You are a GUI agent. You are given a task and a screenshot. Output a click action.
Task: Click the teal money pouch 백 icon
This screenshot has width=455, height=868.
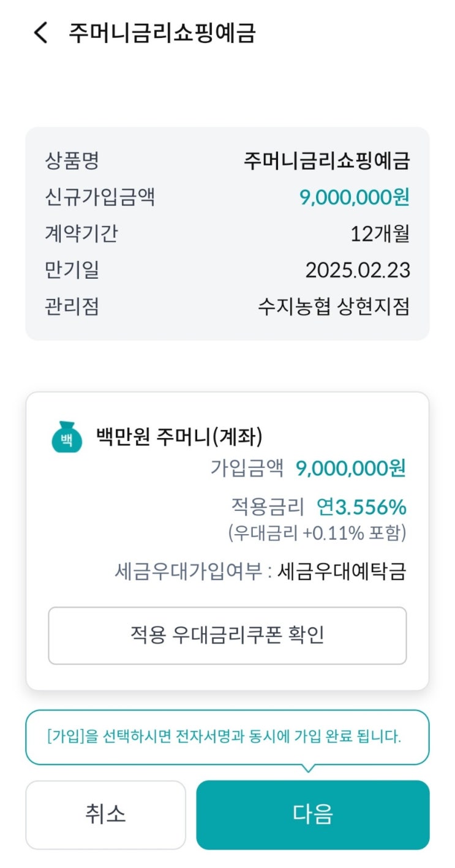pyautogui.click(x=66, y=437)
